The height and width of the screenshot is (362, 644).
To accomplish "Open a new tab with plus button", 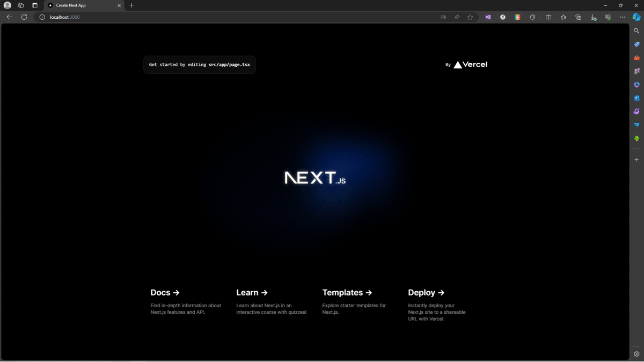I will point(131,5).
